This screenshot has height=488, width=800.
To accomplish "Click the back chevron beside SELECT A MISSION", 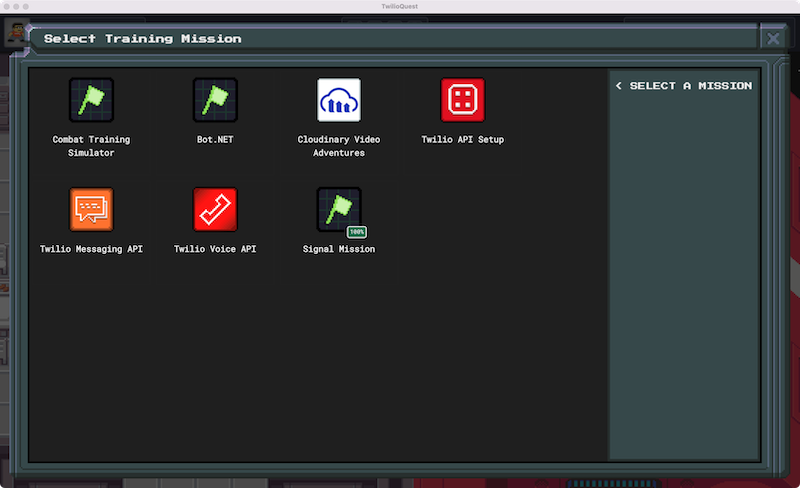I will click(x=618, y=86).
